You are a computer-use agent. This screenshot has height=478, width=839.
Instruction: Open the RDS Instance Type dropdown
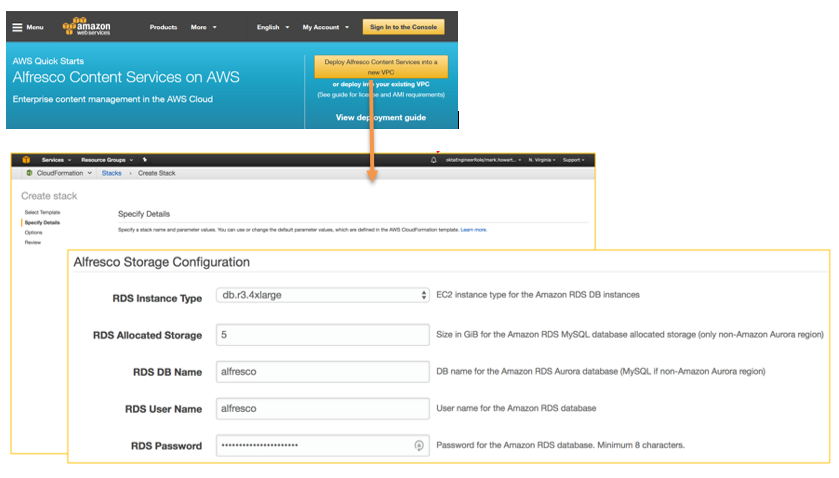[323, 295]
